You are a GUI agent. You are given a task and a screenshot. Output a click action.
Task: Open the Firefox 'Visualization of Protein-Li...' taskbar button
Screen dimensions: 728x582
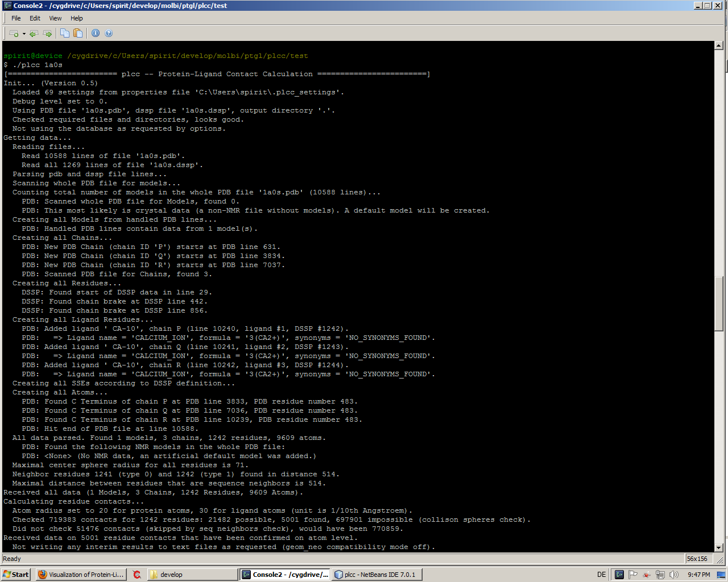tap(81, 575)
